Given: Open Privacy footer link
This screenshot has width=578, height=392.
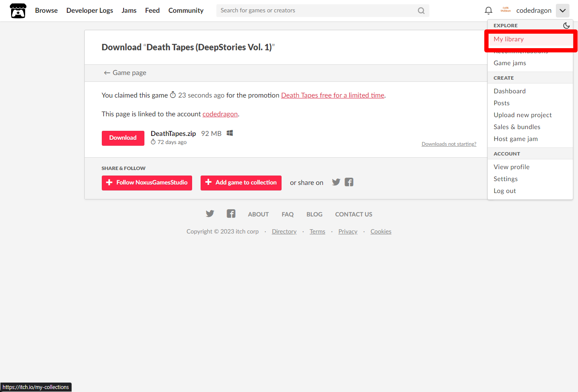Looking at the screenshot, I should point(348,231).
